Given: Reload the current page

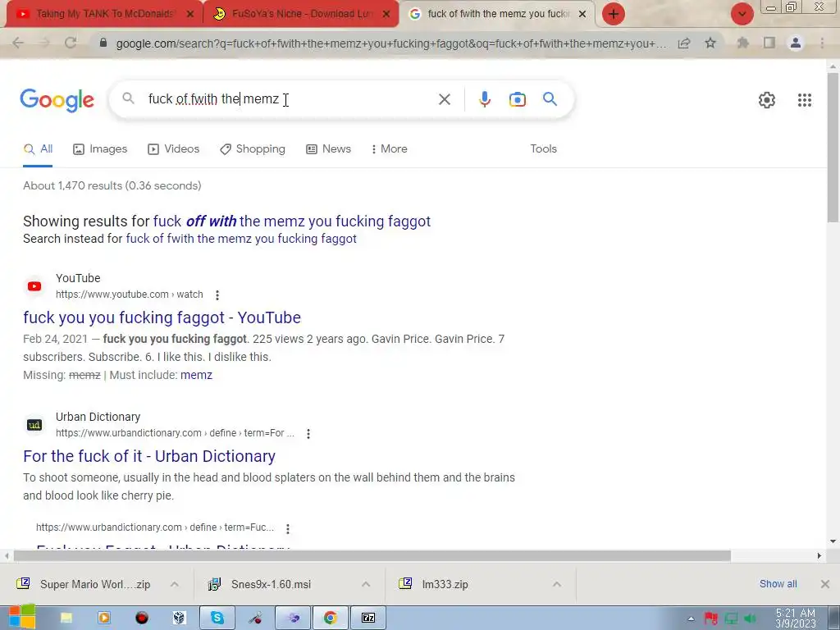Looking at the screenshot, I should point(71,43).
